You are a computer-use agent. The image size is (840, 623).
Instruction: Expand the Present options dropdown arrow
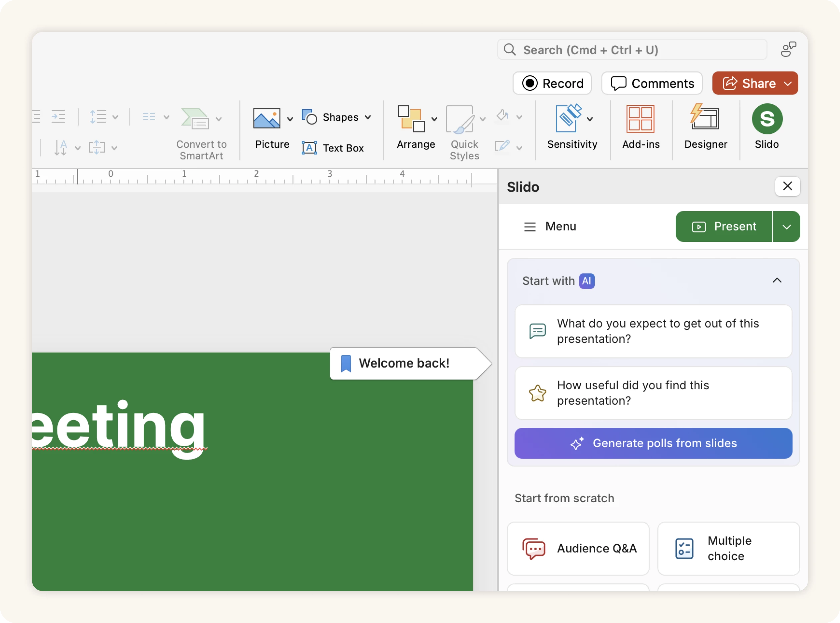[786, 227]
